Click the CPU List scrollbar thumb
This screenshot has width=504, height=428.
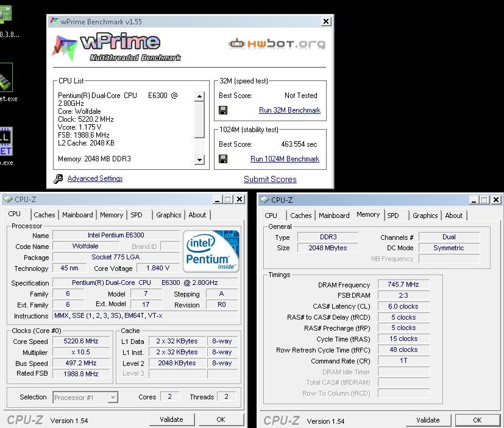pos(199,119)
